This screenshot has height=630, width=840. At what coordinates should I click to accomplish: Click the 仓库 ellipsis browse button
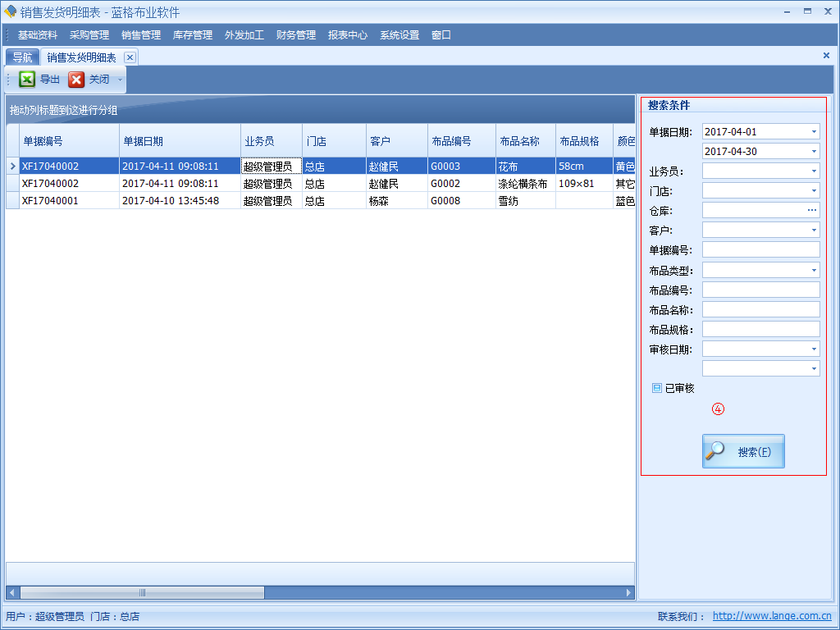coord(812,211)
